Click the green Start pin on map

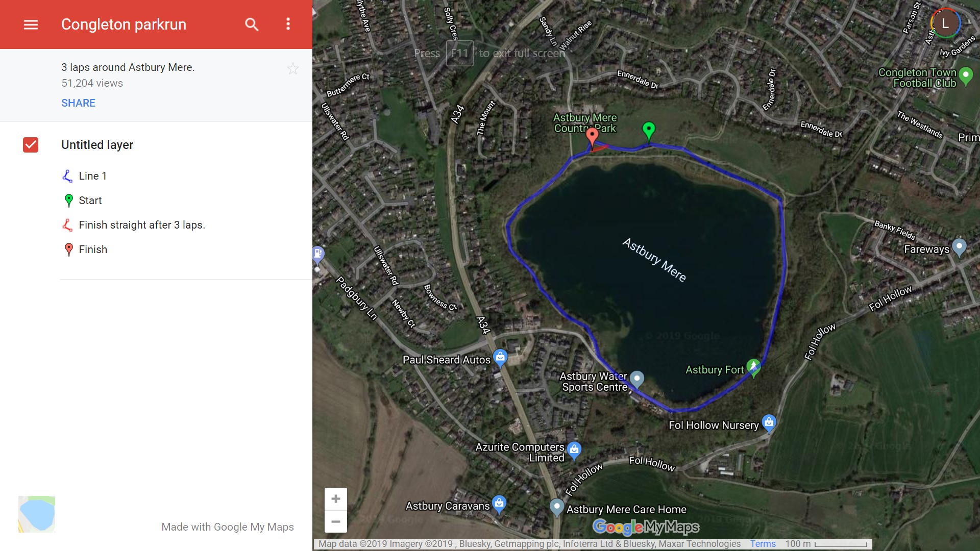648,129
